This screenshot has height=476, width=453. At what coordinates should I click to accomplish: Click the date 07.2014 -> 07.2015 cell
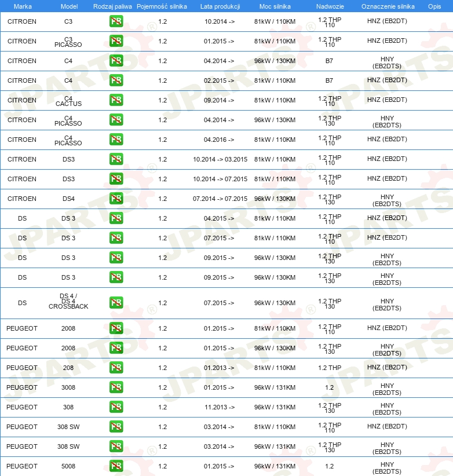[x=220, y=199]
